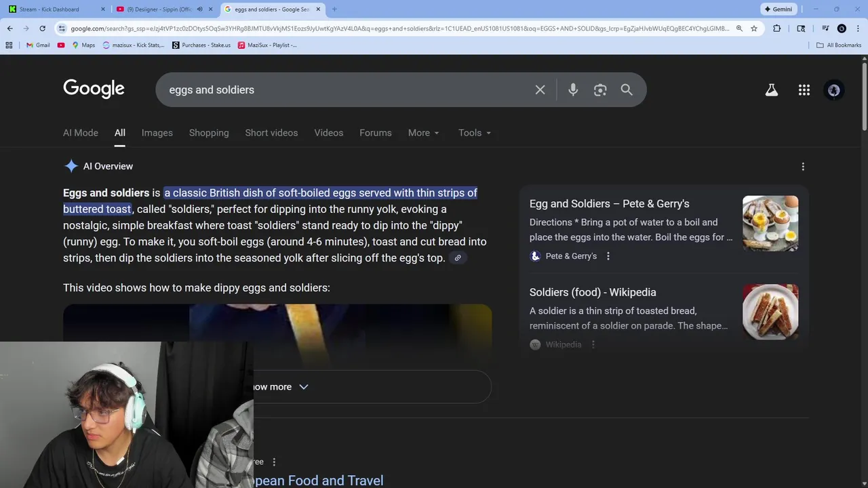Mute the Designer - Sippin tab audio
Image resolution: width=868 pixels, height=488 pixels.
click(199, 9)
